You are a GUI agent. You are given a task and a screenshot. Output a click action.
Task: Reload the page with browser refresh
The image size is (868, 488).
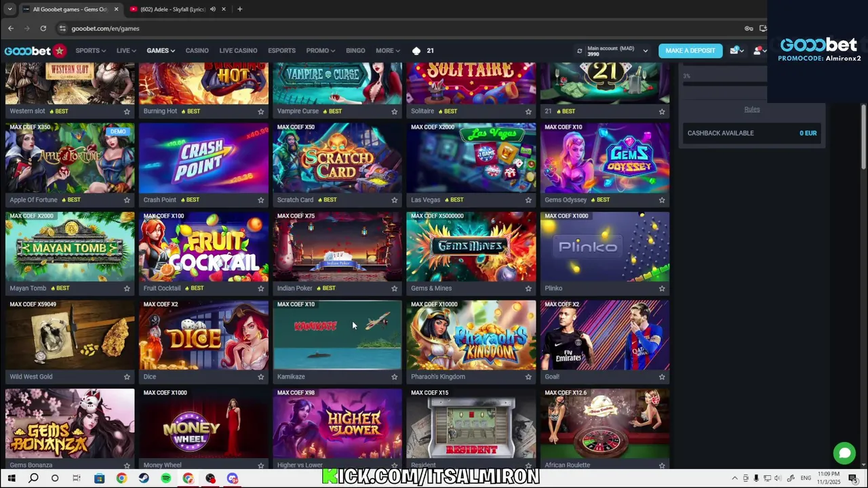(43, 28)
